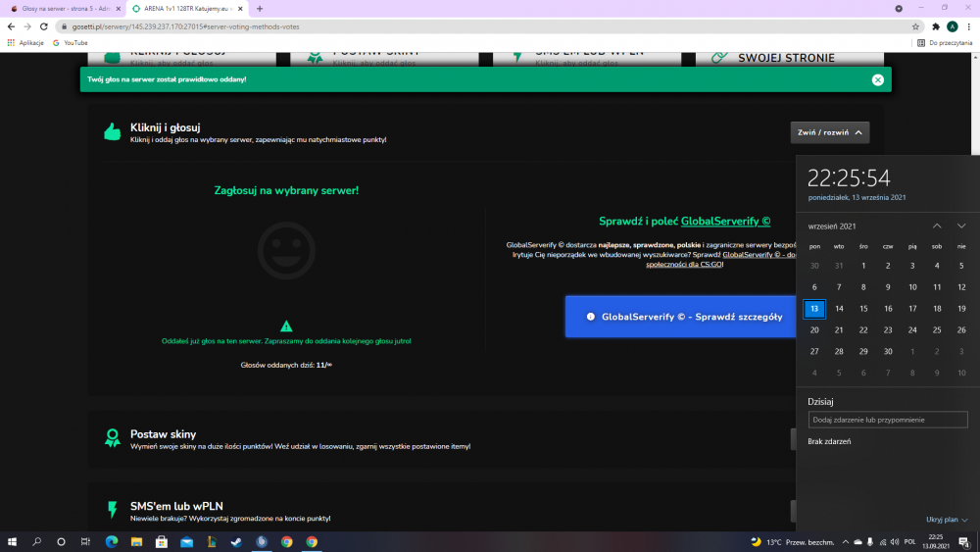Open File Explorer from taskbar

[x=136, y=542]
